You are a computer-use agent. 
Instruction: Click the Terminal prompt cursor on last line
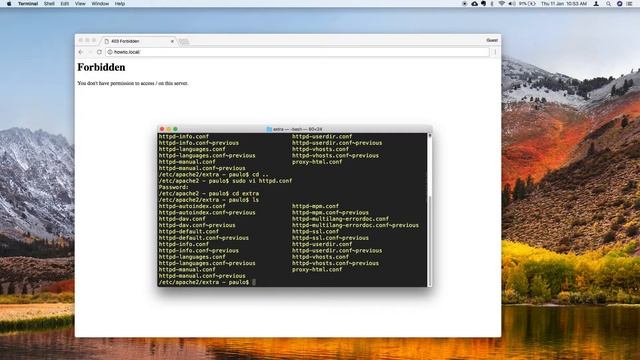coord(254,282)
